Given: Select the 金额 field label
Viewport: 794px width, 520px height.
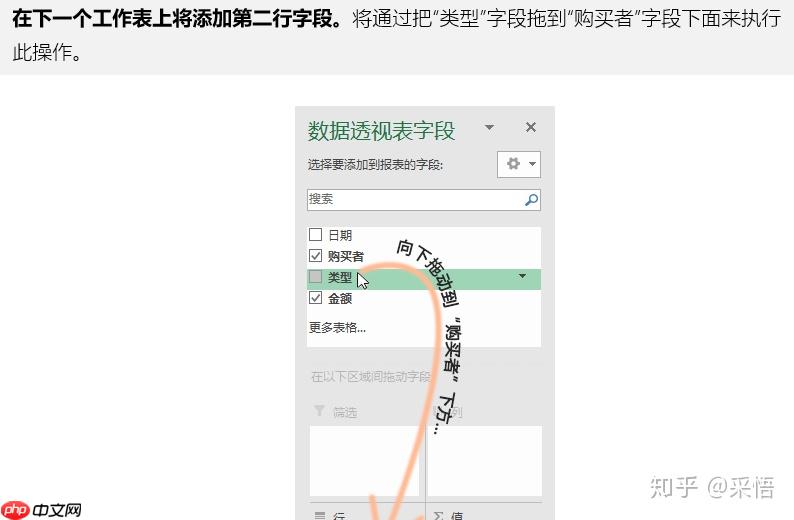Looking at the screenshot, I should 340,298.
